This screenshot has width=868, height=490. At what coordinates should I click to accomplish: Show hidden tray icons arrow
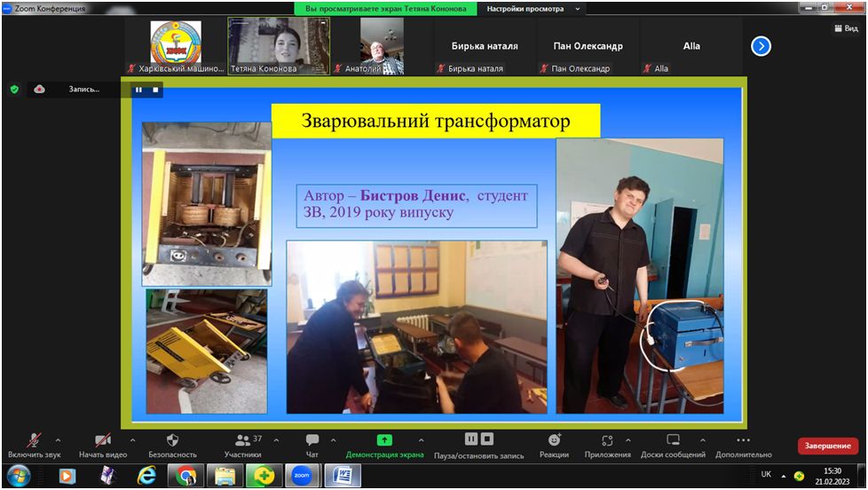784,476
